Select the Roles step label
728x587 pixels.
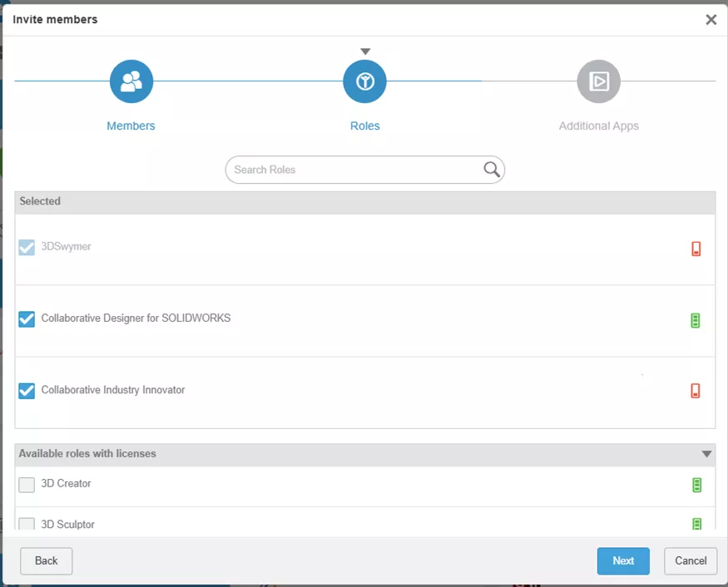pyautogui.click(x=365, y=126)
